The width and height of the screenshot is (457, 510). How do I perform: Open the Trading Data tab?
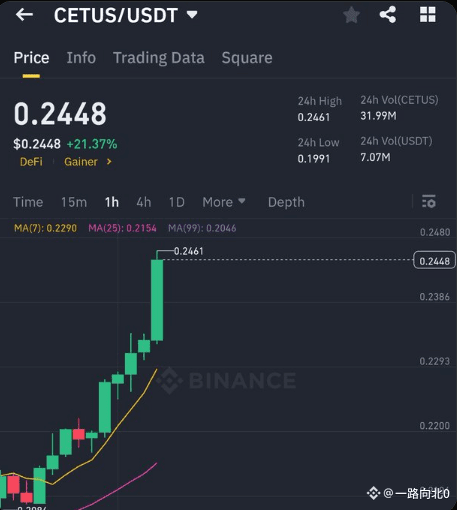[159, 58]
